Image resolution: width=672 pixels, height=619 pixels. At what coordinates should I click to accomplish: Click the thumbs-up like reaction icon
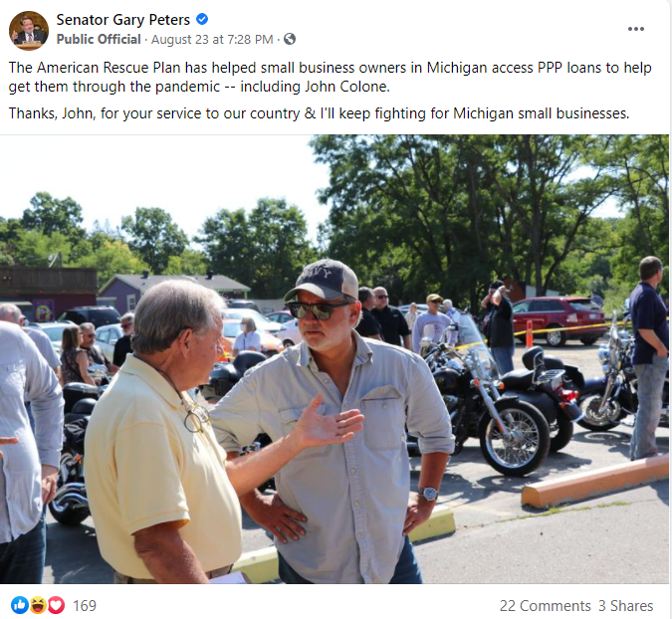click(20, 605)
